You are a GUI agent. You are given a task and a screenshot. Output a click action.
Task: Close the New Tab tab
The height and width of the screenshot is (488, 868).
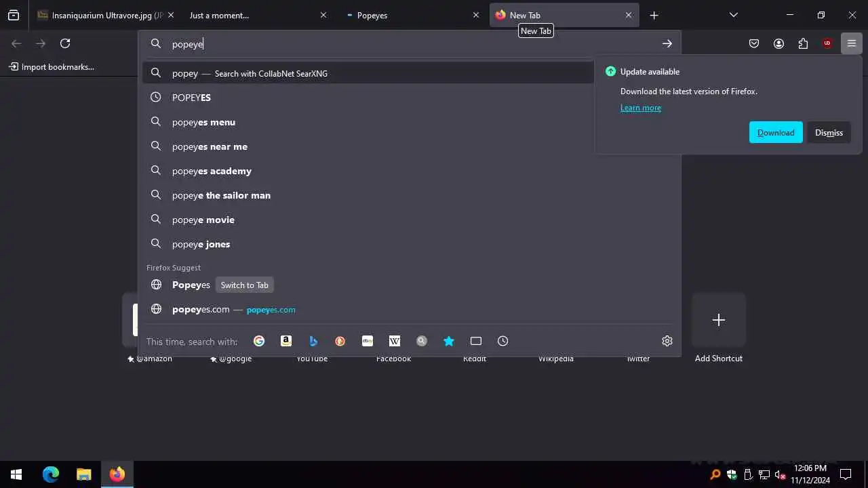[629, 15]
